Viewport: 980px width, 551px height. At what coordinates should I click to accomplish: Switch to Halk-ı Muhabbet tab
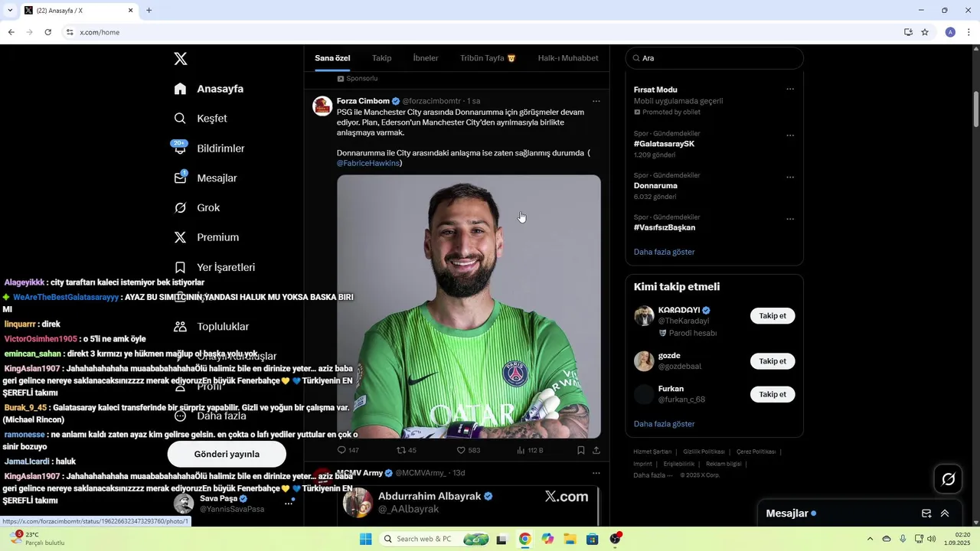[568, 58]
